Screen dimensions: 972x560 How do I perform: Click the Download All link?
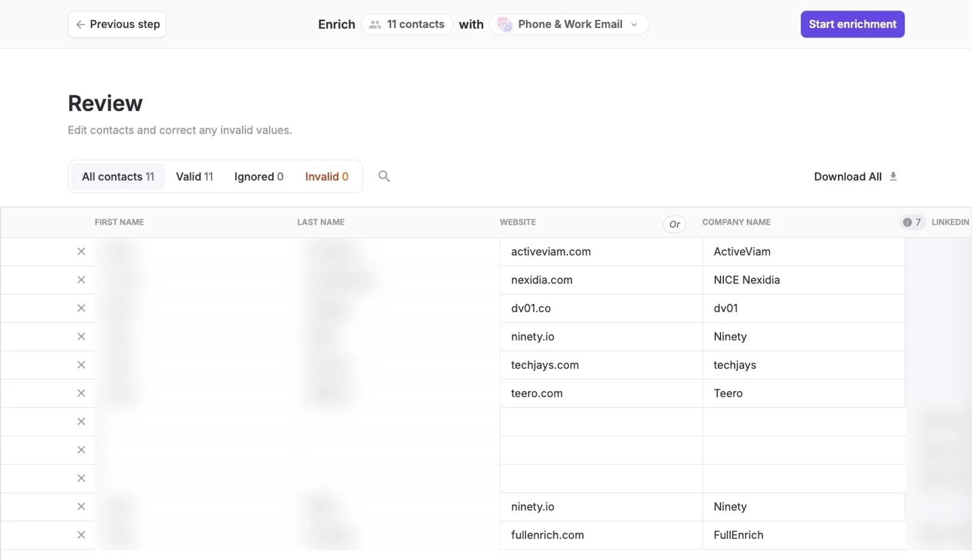pos(855,177)
